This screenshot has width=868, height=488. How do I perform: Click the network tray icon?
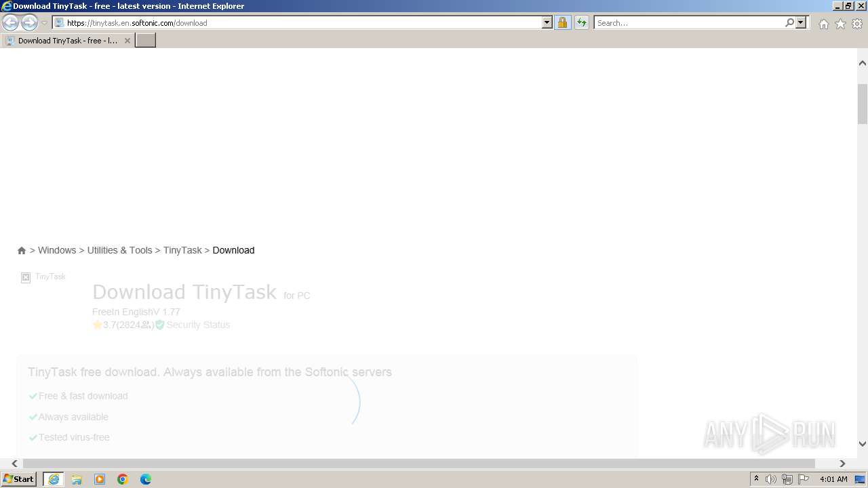(x=787, y=479)
